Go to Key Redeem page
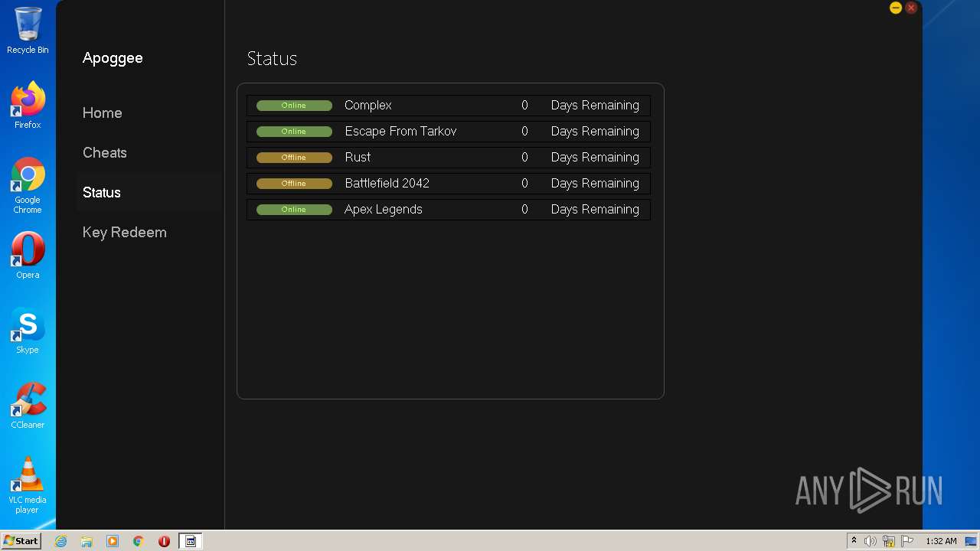Screen dimensions: 980x551 (x=125, y=232)
